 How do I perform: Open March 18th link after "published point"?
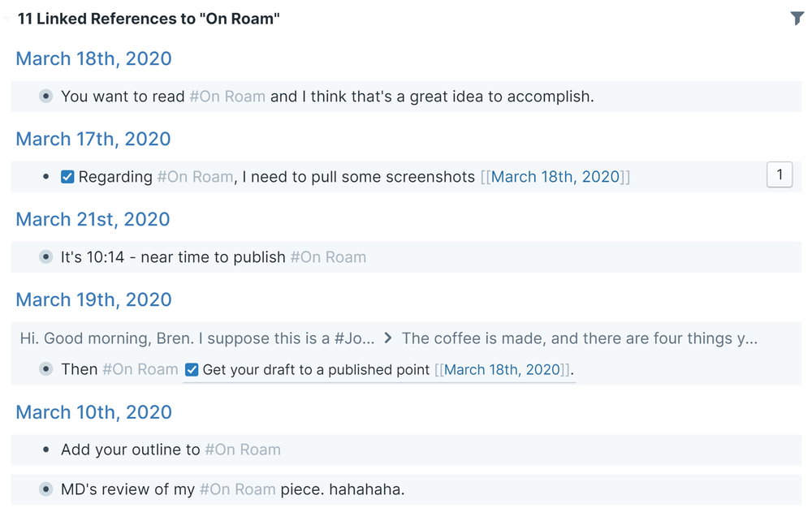point(503,370)
